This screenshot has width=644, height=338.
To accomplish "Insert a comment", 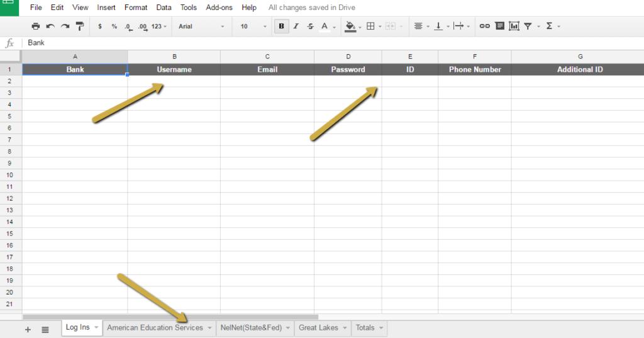I will pos(499,26).
